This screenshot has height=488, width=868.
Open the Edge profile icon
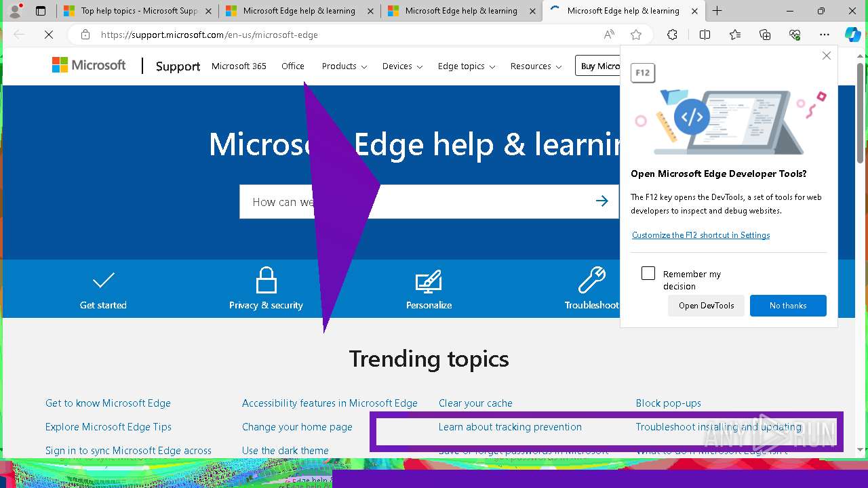coord(15,11)
